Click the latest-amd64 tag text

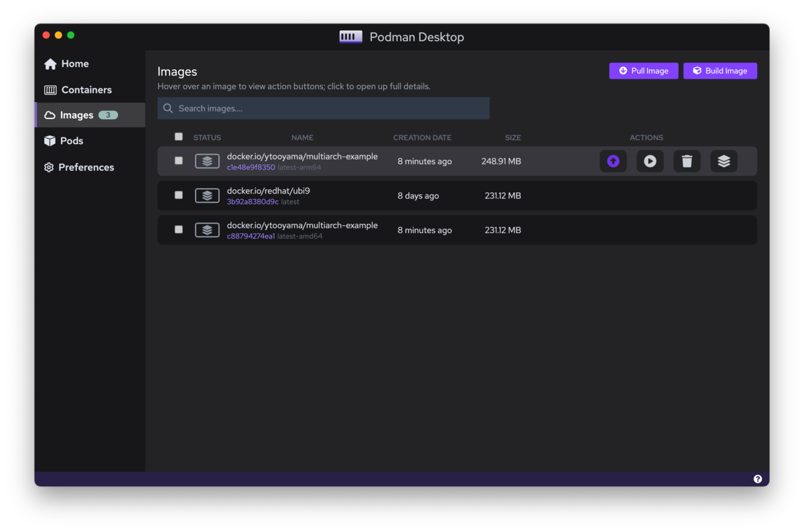point(299,236)
